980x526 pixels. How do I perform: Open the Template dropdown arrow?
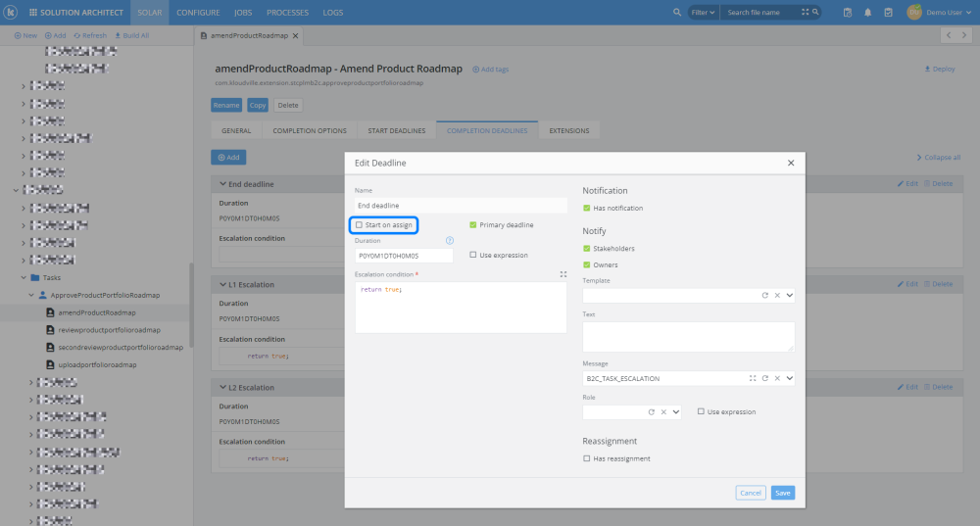789,295
